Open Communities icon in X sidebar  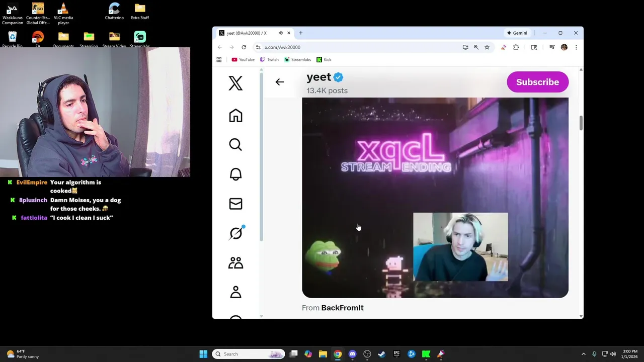235,263
